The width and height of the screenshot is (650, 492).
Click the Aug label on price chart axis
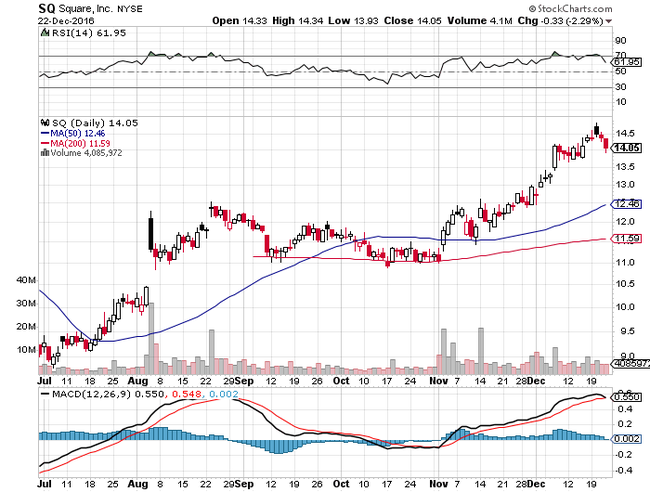point(138,381)
